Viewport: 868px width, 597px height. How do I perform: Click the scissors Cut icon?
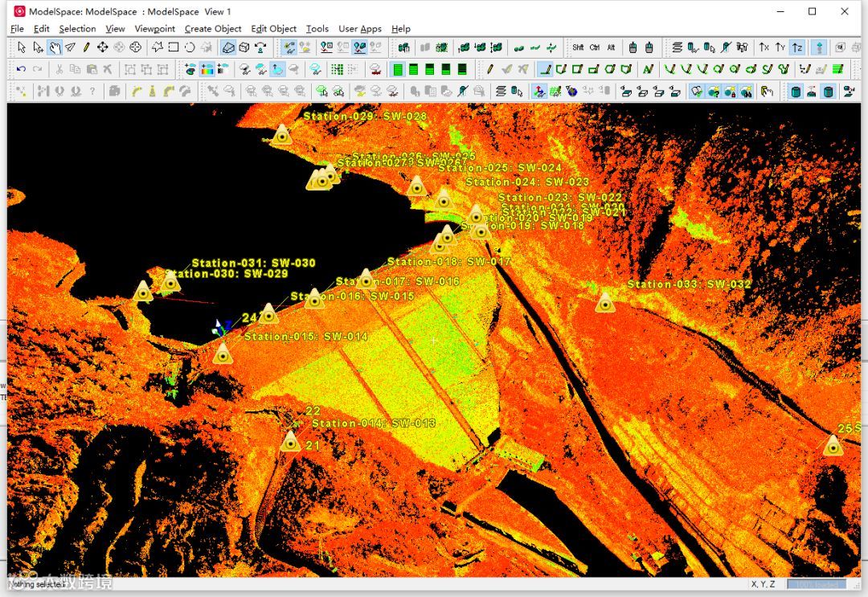(x=59, y=70)
